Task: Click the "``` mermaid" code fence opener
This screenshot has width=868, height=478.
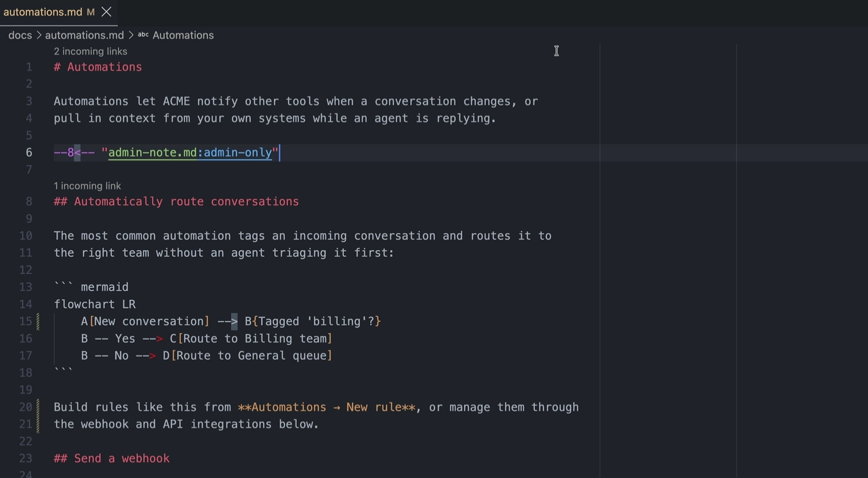Action: (x=91, y=287)
